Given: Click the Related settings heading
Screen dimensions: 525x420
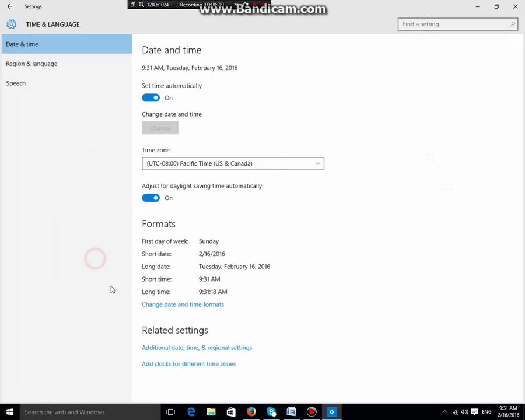Looking at the screenshot, I should [x=175, y=330].
